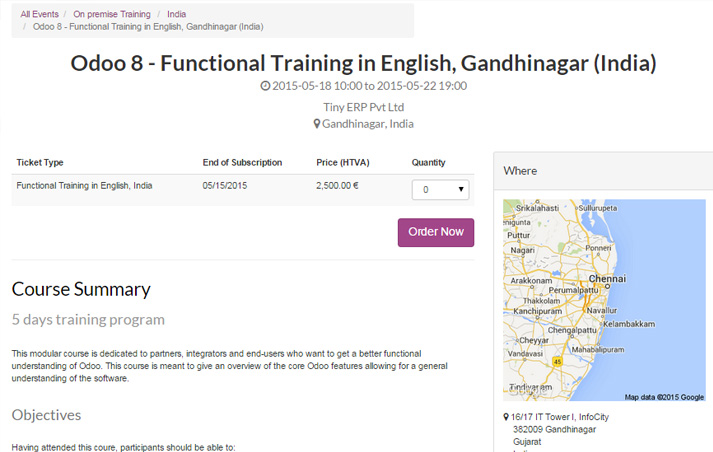The width and height of the screenshot is (713, 452).
Task: Click the Where panel heading
Action: (520, 171)
